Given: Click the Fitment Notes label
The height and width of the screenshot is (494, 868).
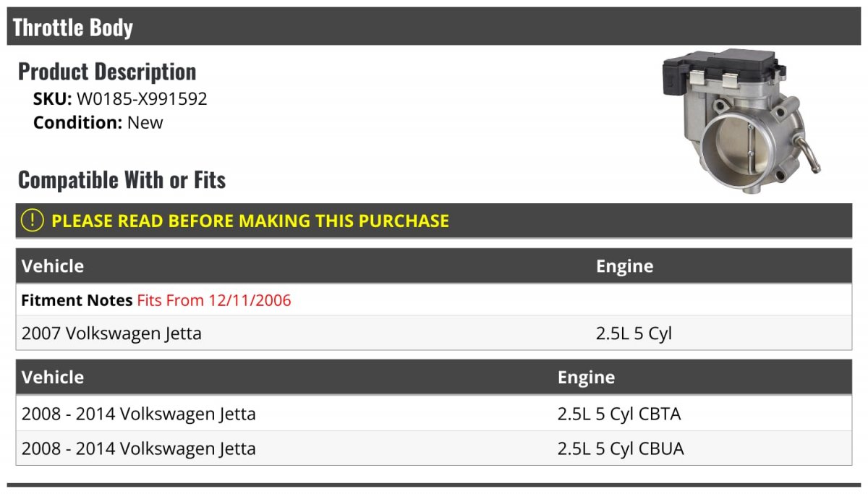Looking at the screenshot, I should click(77, 300).
